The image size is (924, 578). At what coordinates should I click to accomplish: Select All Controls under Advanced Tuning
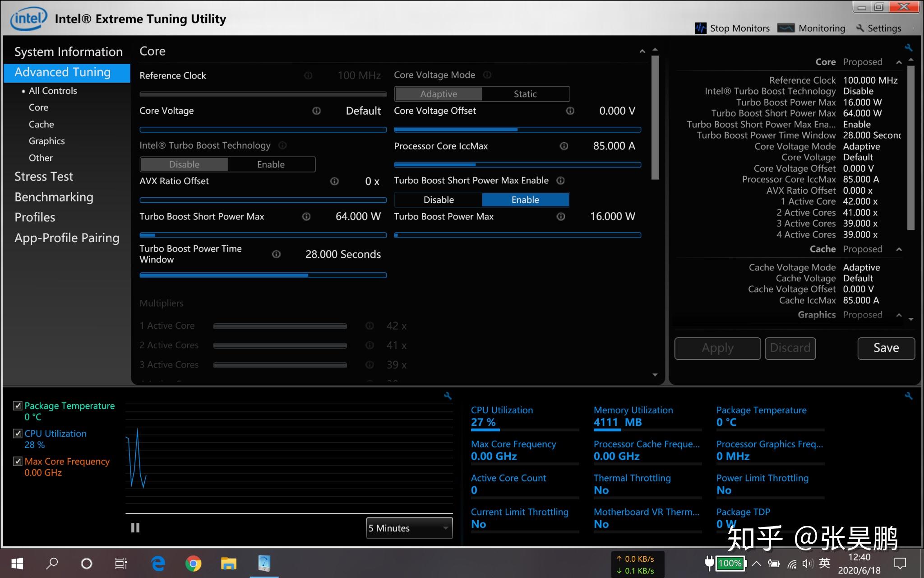[x=53, y=91]
